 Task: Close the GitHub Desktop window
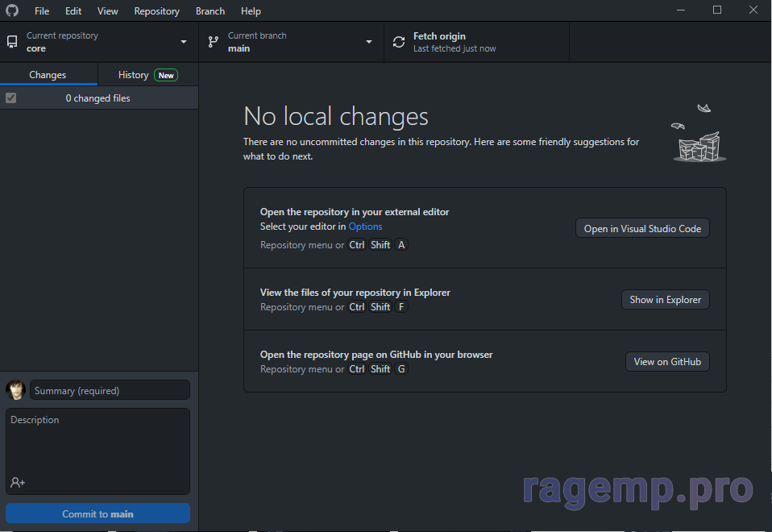753,10
